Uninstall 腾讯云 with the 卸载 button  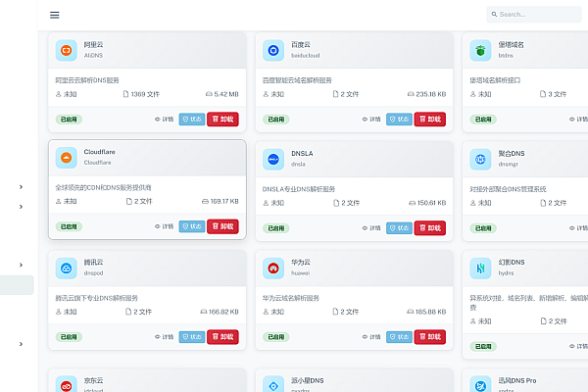pos(222,337)
